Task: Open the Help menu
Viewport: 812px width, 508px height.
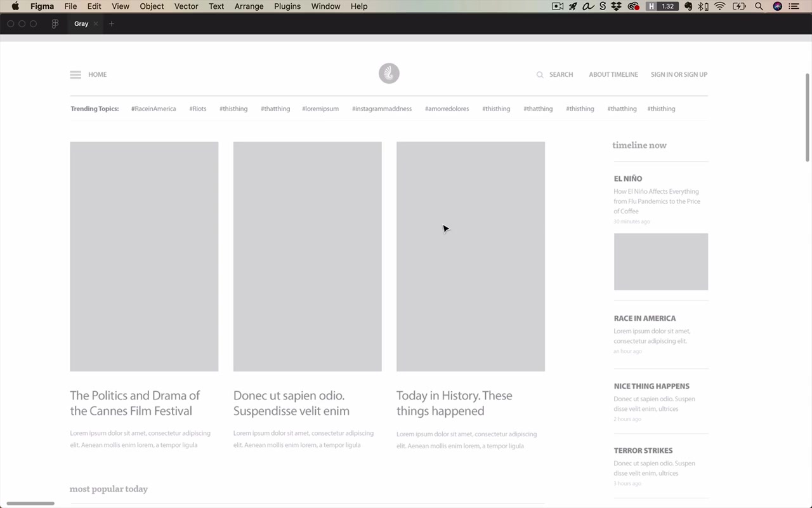Action: click(359, 6)
